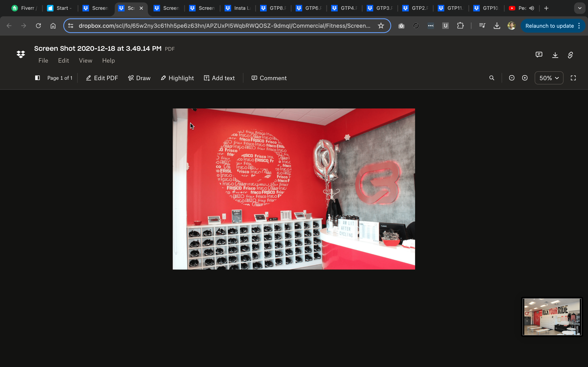Copy the share link icon
Screen dimensions: 588x367
[x=570, y=55]
